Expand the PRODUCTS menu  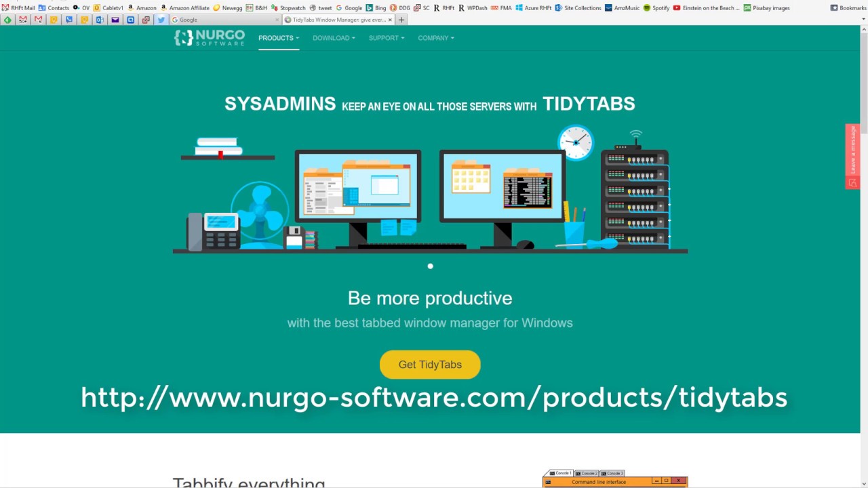coord(278,38)
